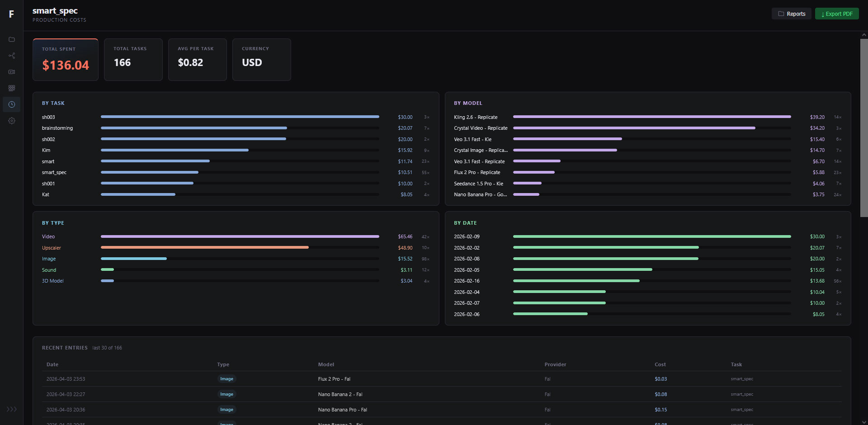The height and width of the screenshot is (425, 868).
Task: Click the Upscaler type row label
Action: (x=52, y=248)
